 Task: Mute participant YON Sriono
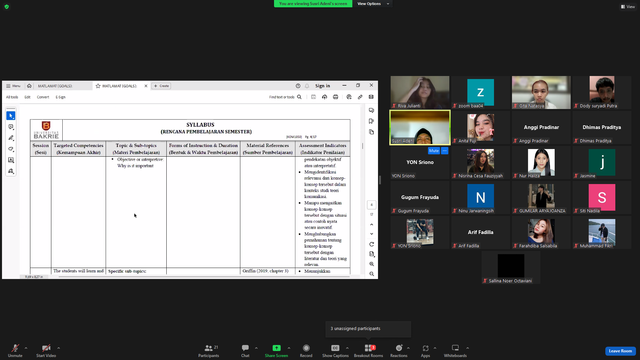(x=433, y=151)
